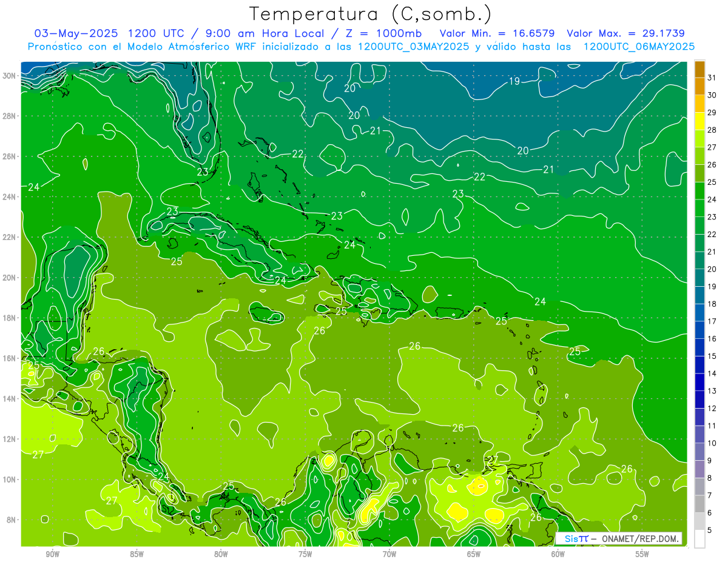This screenshot has width=728, height=562.
Task: Click the color scale value 8
Action: (x=710, y=478)
